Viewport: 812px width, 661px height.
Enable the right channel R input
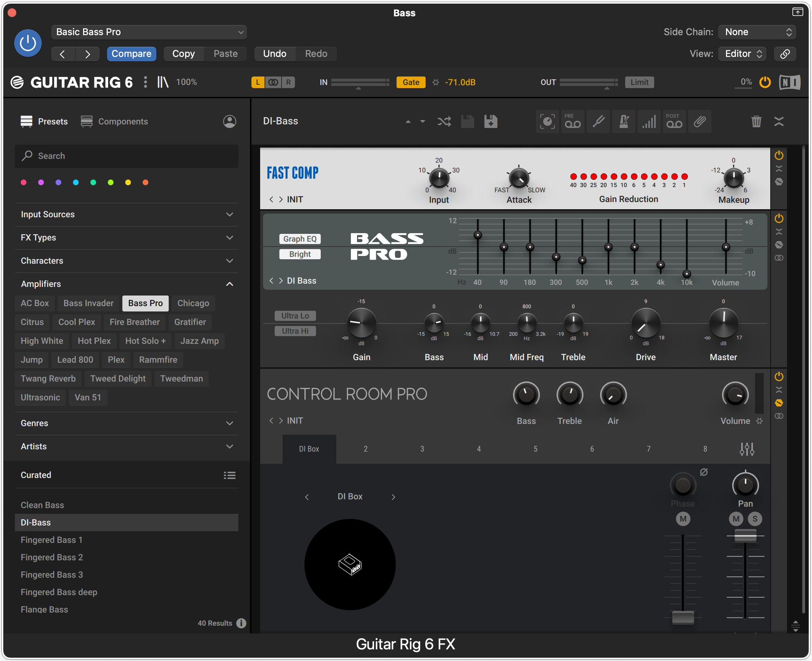click(288, 82)
